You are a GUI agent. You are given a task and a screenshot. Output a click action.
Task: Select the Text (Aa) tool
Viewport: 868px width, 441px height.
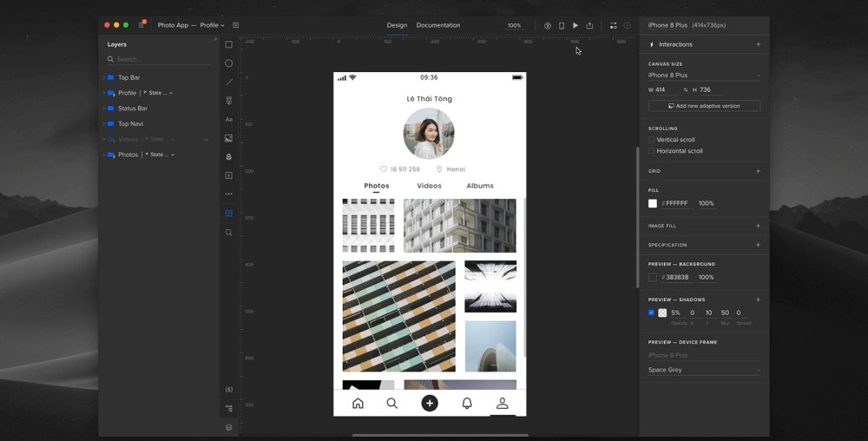click(x=228, y=120)
